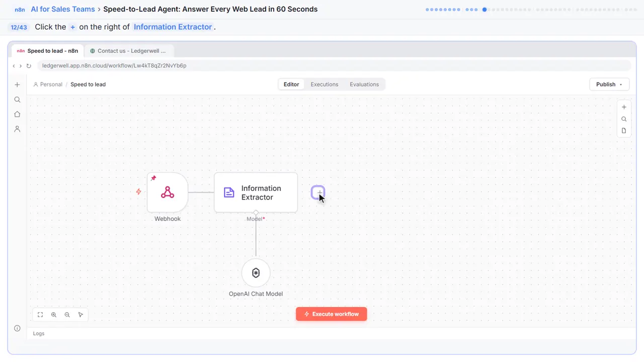Open the AI for Sales Teams link

coord(63,9)
